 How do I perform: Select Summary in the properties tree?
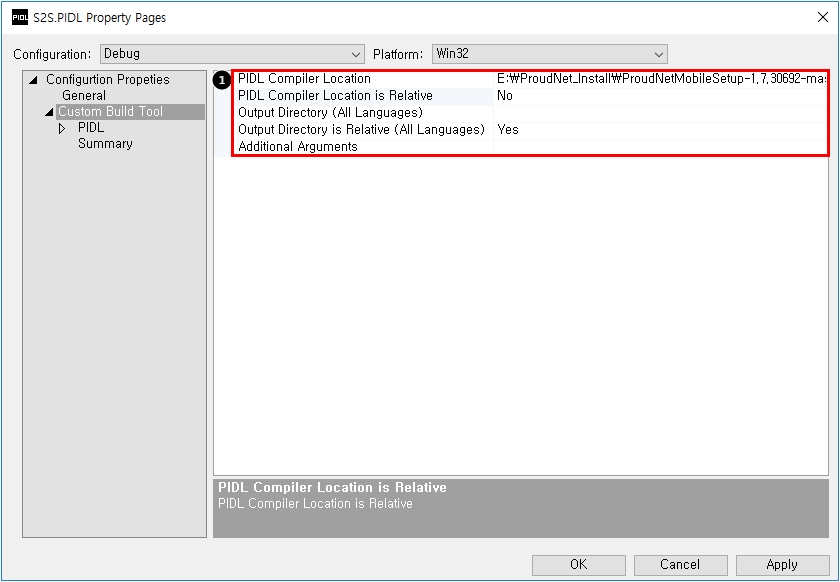click(105, 144)
